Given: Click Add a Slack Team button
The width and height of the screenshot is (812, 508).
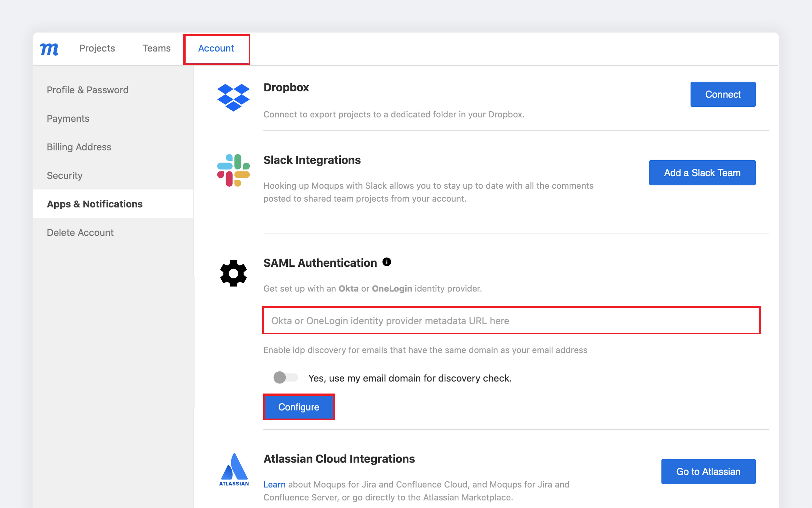Looking at the screenshot, I should (703, 173).
